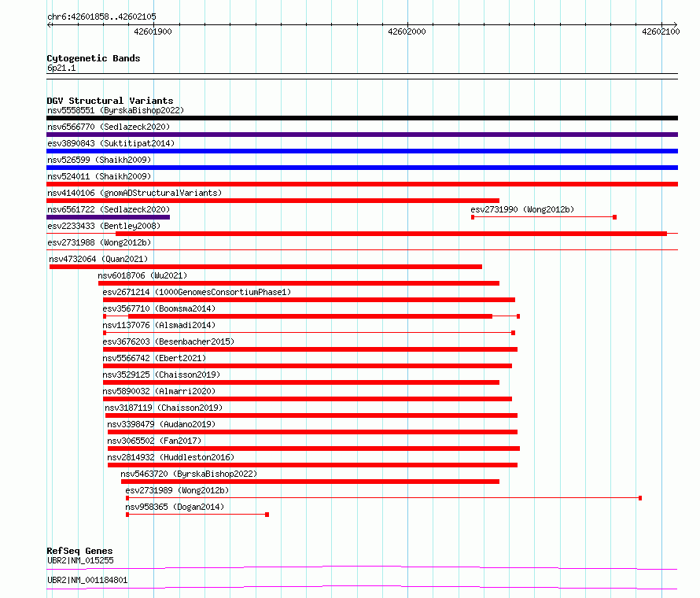Click the purple nsv6566770 variant bar
Image resolution: width=700 pixels, height=598 pixels.
point(362,135)
